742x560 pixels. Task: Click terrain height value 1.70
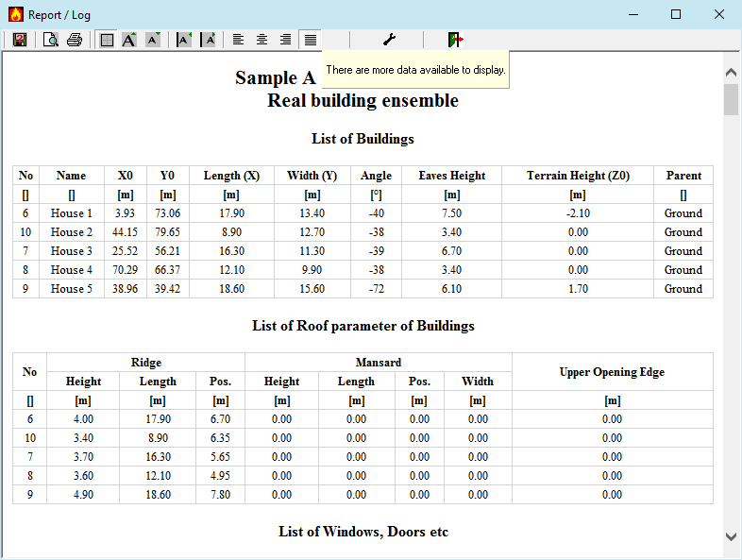pos(578,289)
